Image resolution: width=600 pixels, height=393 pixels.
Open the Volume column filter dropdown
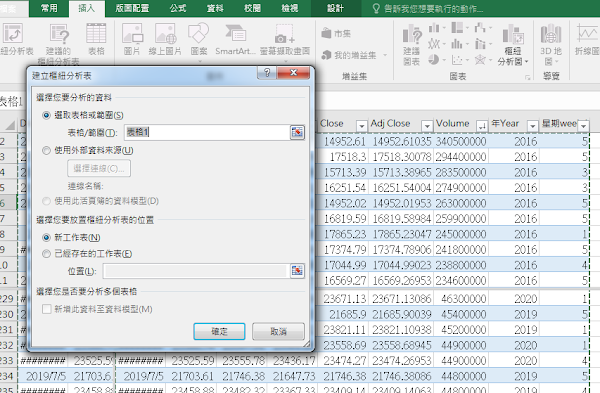coord(482,125)
